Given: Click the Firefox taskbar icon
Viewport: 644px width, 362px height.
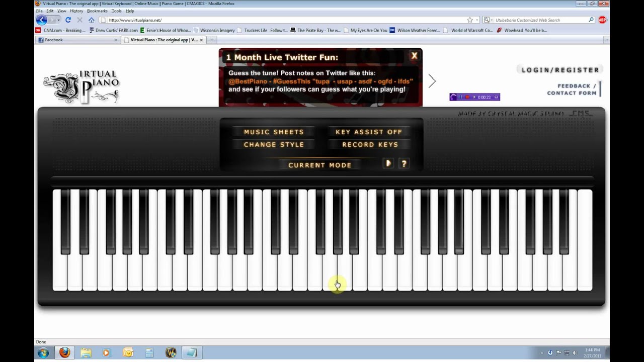Looking at the screenshot, I should click(x=64, y=353).
